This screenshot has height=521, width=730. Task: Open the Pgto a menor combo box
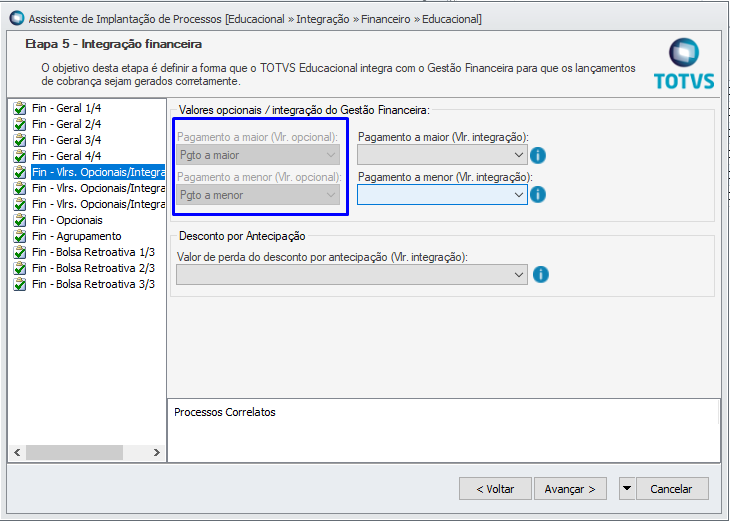tap(258, 195)
